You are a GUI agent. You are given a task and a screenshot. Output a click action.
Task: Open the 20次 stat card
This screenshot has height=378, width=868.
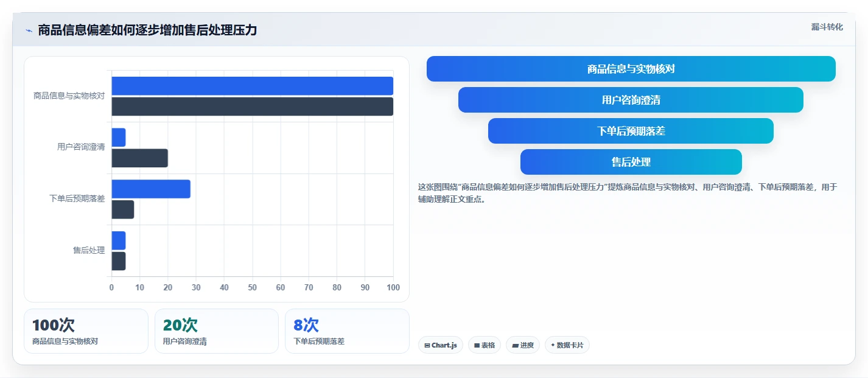[x=217, y=331]
